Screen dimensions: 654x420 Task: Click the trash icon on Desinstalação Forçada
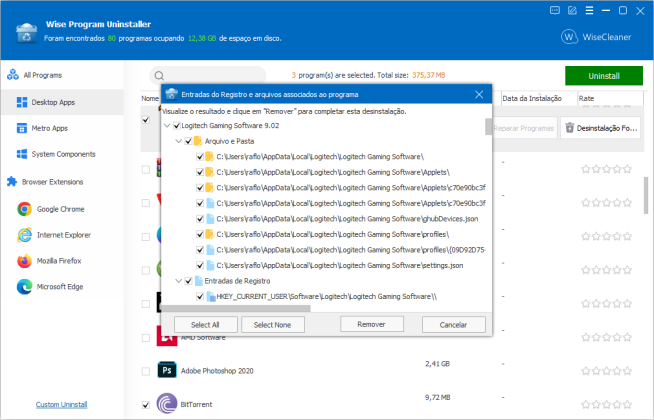click(569, 128)
